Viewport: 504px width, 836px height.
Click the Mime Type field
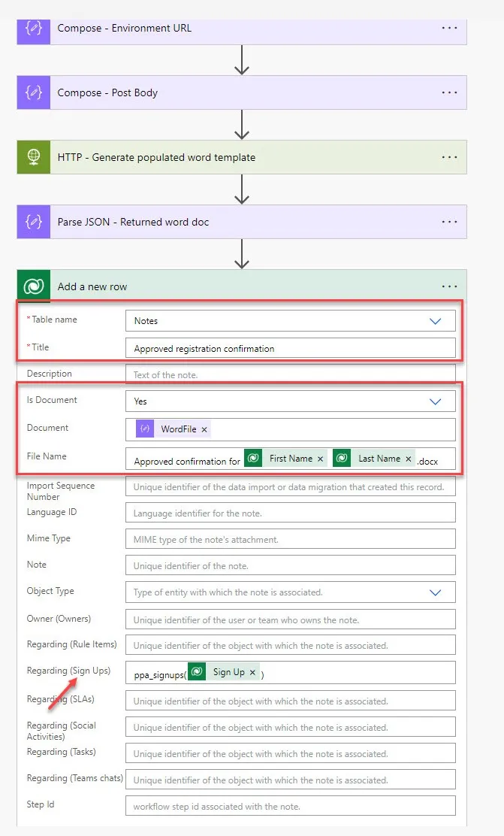coord(291,539)
